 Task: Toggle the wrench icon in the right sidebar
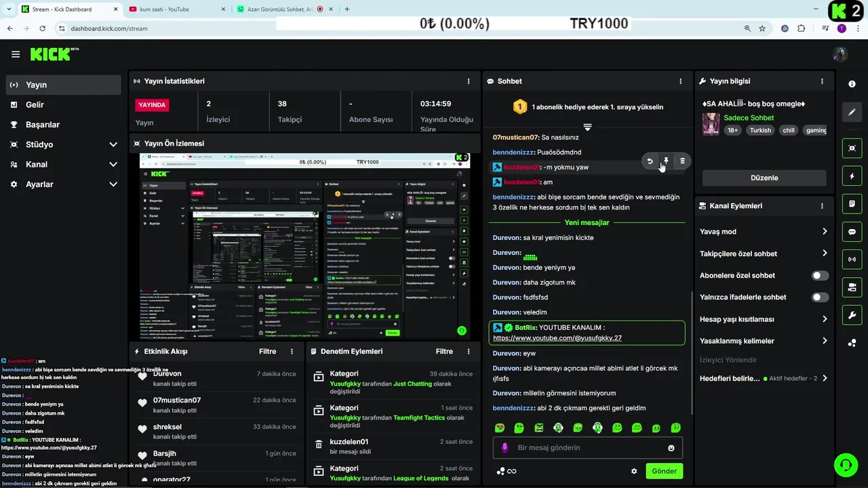[852, 315]
